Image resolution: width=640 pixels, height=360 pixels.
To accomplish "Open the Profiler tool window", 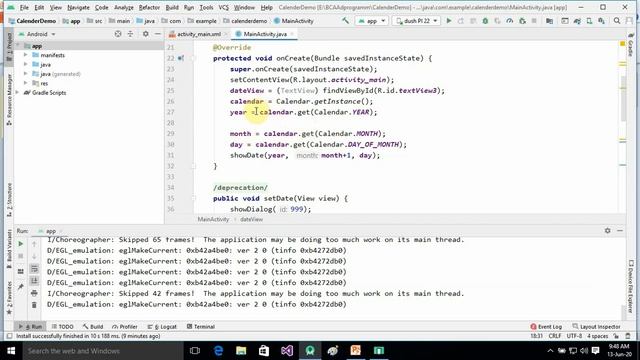I will click(124, 327).
